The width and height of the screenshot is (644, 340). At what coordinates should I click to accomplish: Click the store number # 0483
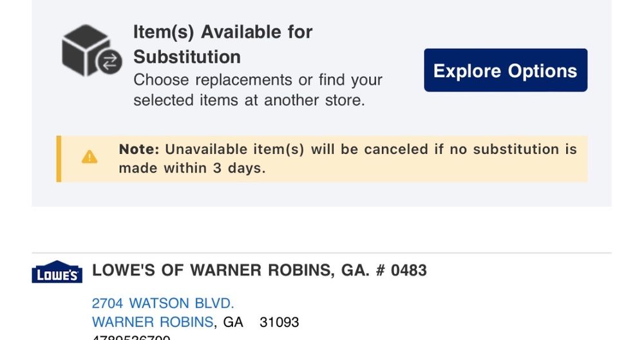400,270
